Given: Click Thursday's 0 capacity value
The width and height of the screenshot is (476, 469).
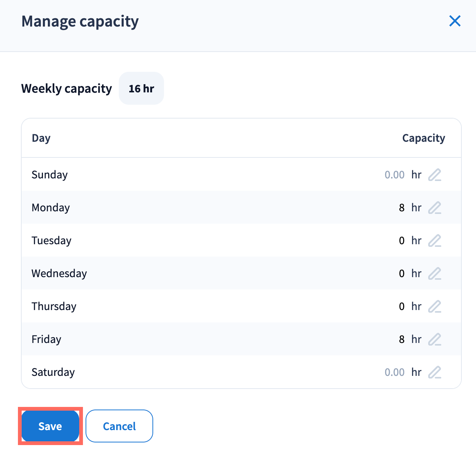Looking at the screenshot, I should coord(402,306).
